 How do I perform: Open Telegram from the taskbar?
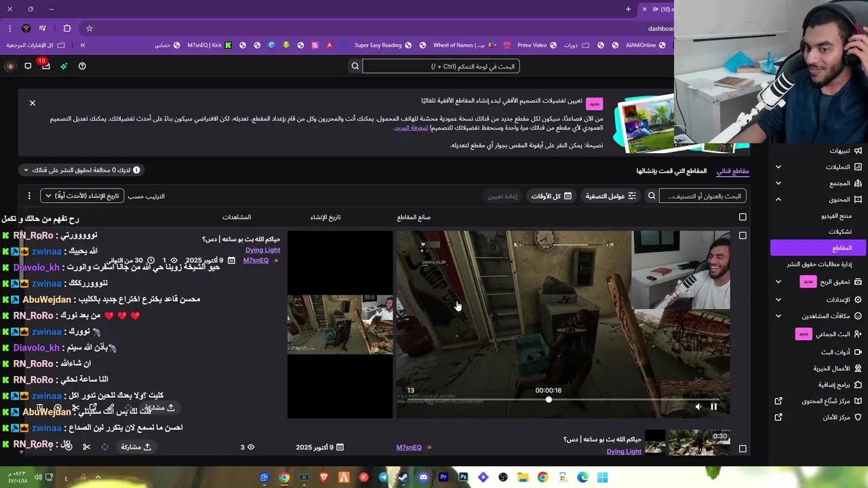click(383, 477)
